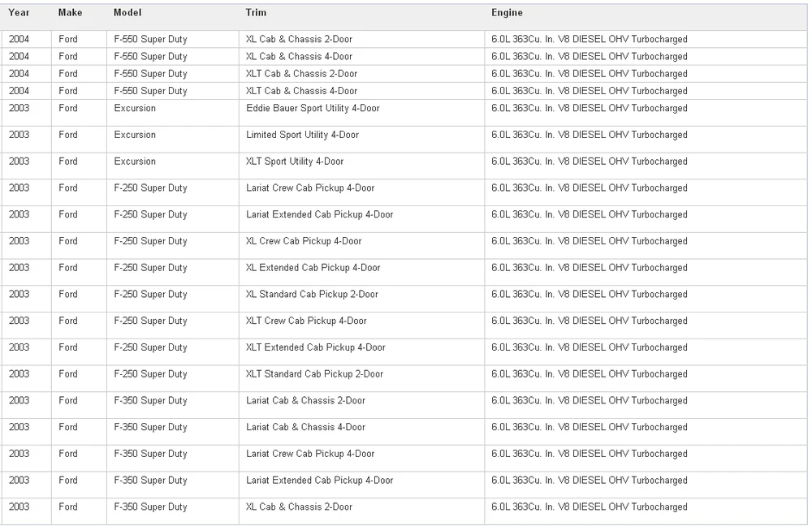The image size is (812, 526).
Task: Click Excursion model in Limited Sport Utility row
Action: pyautogui.click(x=135, y=135)
